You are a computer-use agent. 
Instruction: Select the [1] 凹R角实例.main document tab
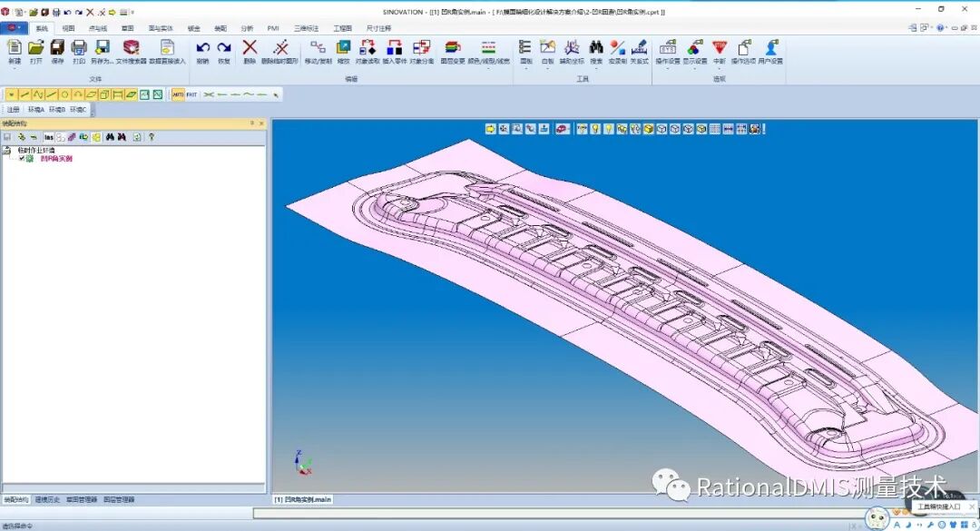(303, 500)
